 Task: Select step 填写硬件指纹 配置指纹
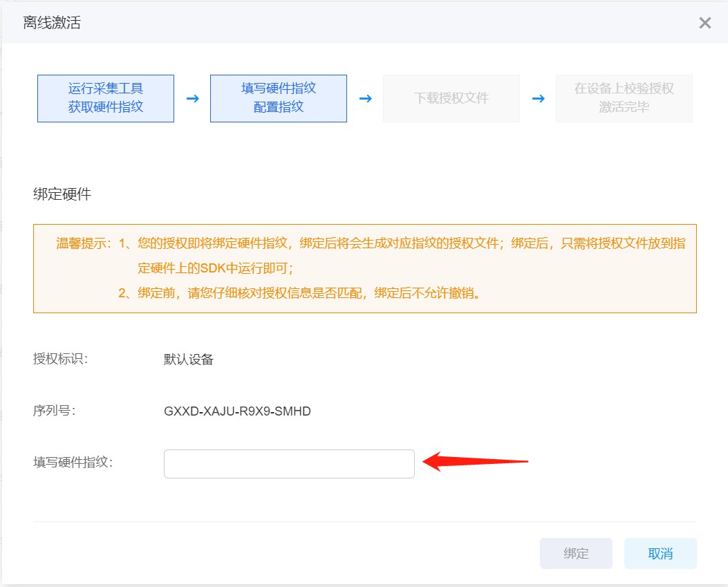click(279, 98)
